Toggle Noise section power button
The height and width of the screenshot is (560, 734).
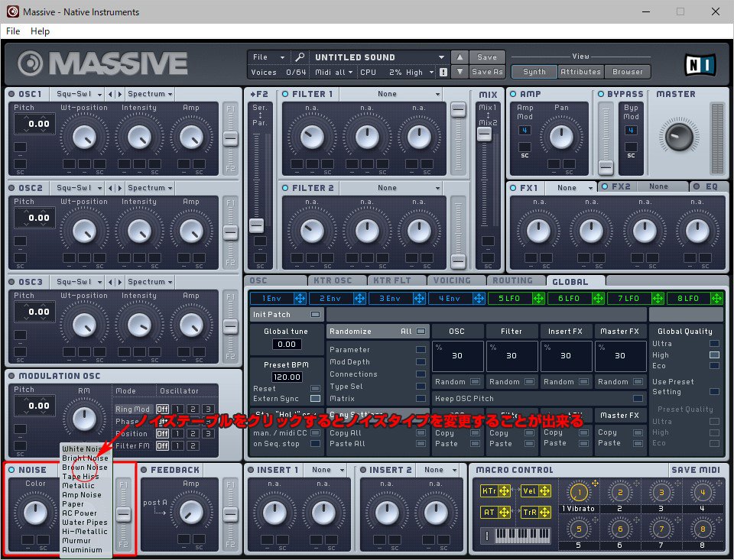[11, 470]
